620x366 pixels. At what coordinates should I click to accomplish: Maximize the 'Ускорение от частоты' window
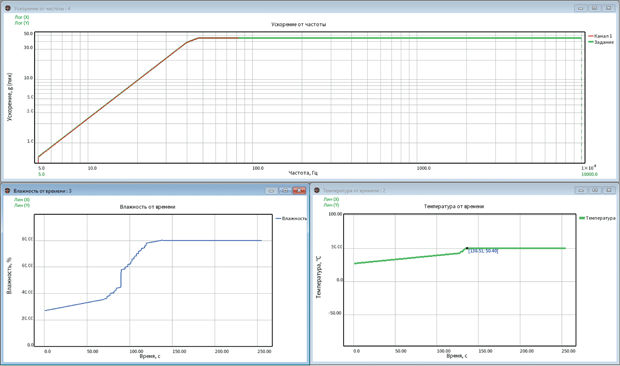pyautogui.click(x=594, y=8)
